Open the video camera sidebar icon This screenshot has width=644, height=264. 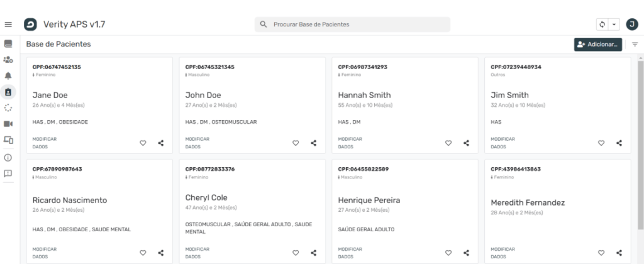tap(8, 124)
